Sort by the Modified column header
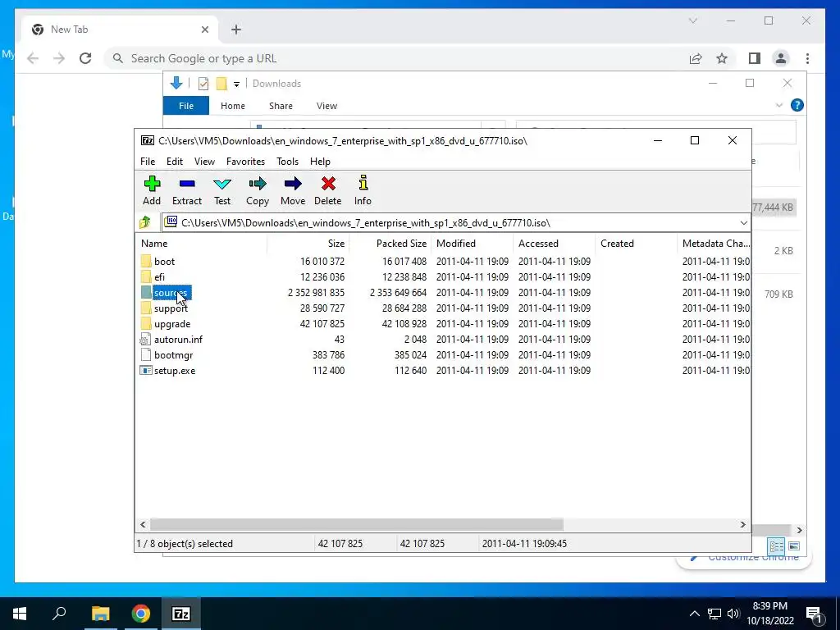 472,243
